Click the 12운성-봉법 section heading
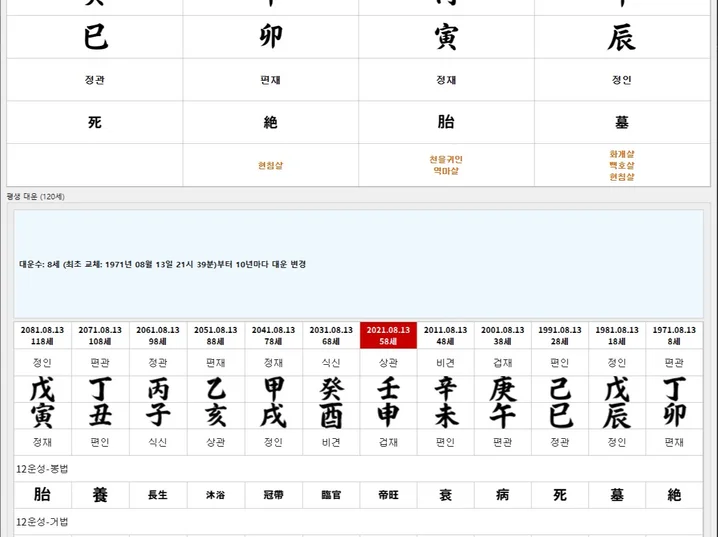This screenshot has width=718, height=537. (x=42, y=468)
